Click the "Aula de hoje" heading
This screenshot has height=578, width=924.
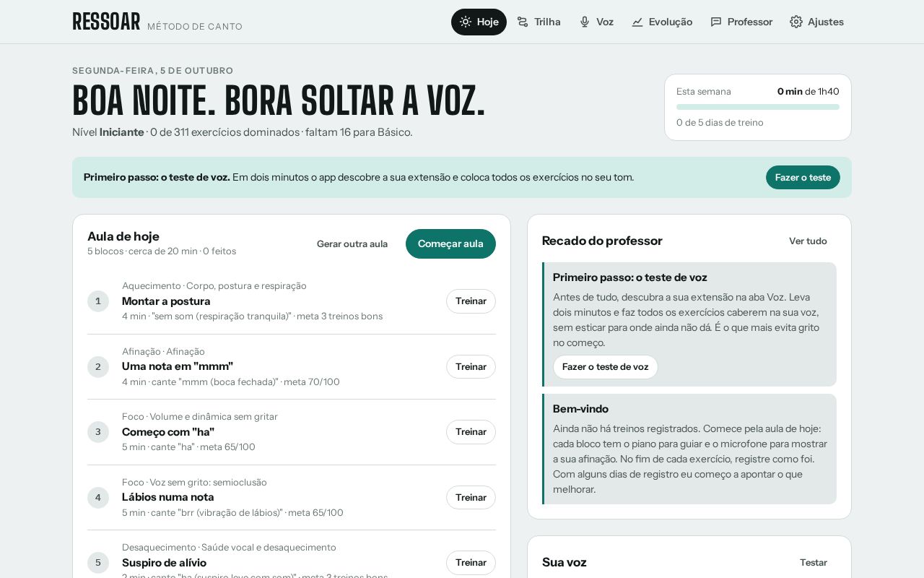(123, 236)
